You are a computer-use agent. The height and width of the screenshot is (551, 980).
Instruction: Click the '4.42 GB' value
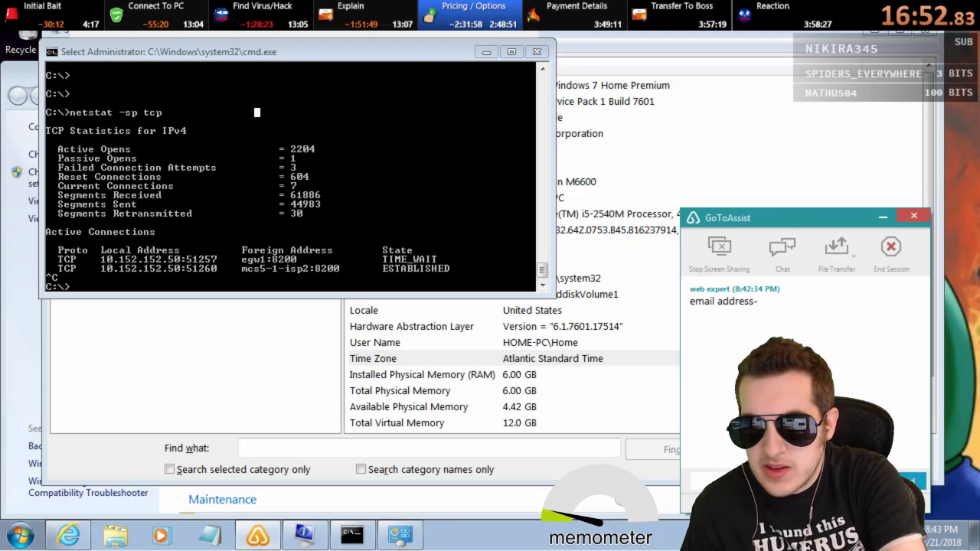coord(520,406)
